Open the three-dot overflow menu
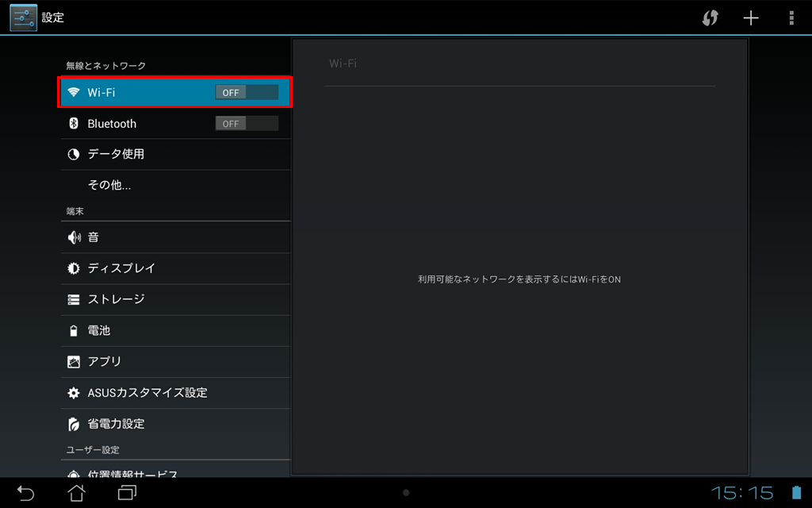 (x=791, y=18)
